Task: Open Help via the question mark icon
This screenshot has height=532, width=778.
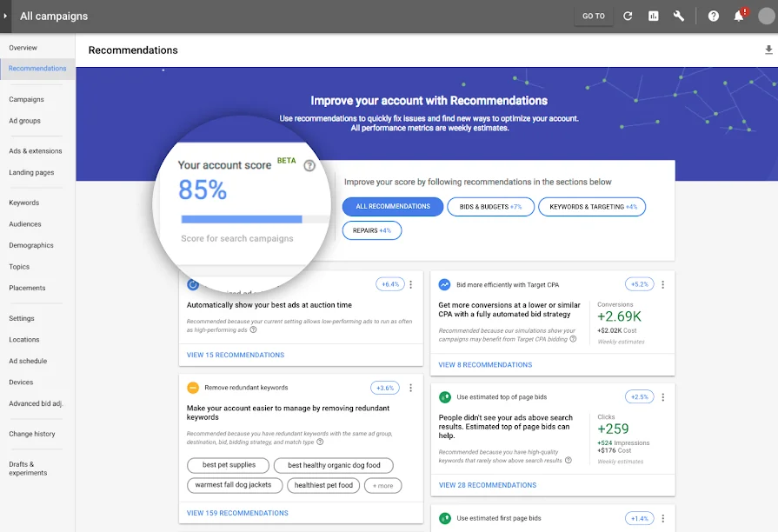Action: [x=714, y=16]
